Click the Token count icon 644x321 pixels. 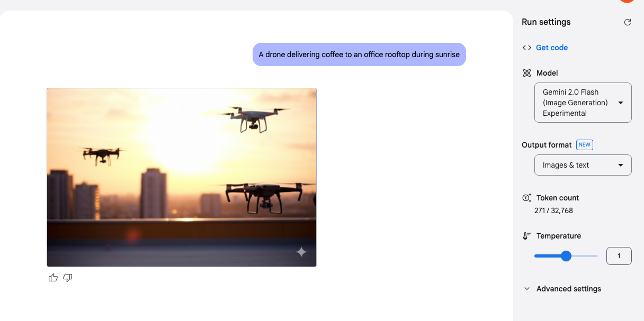(526, 198)
